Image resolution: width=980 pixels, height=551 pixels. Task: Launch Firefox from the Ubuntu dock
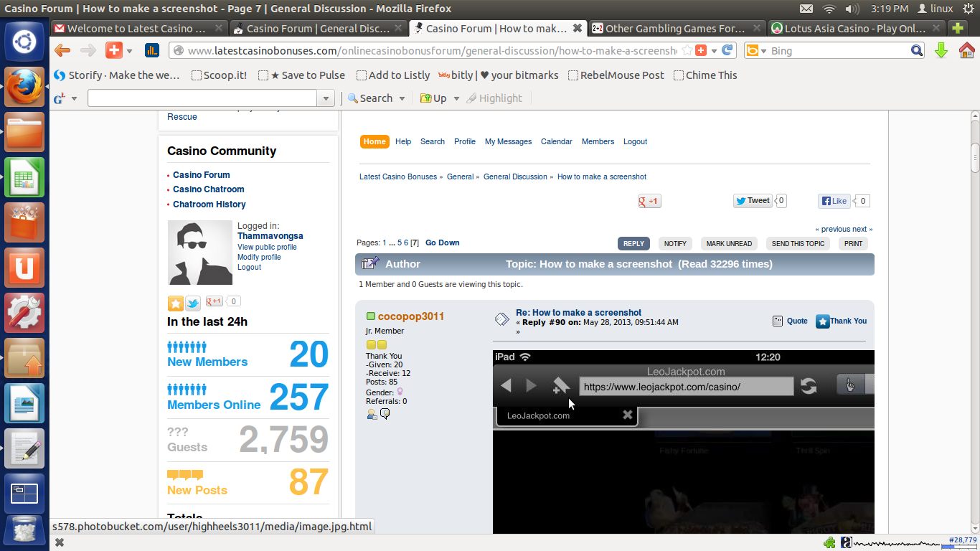click(25, 87)
